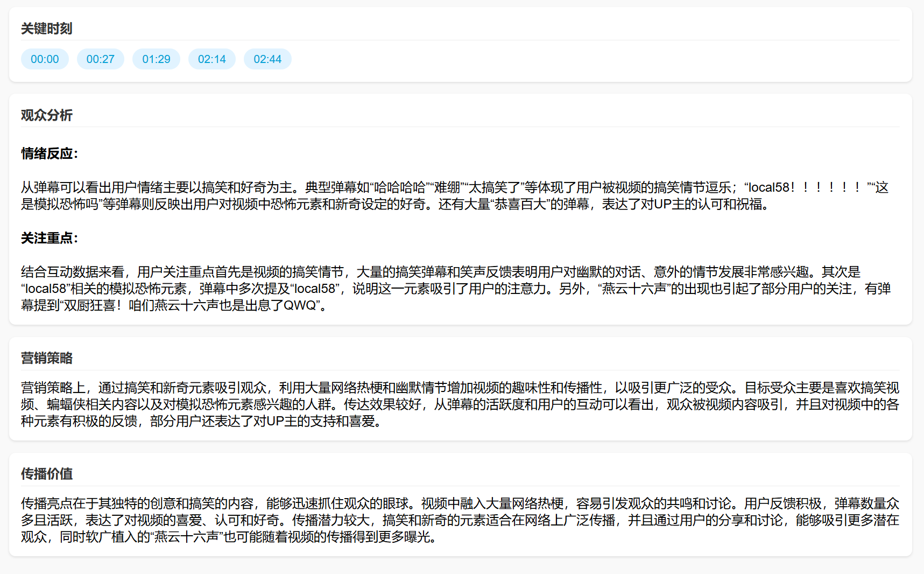
Task: Click the 营销策略 section heading
Action: coord(46,358)
